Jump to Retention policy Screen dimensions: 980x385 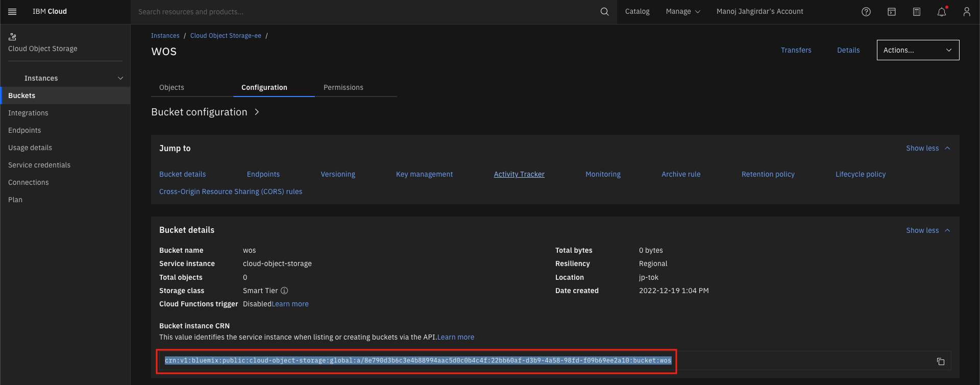(x=768, y=174)
